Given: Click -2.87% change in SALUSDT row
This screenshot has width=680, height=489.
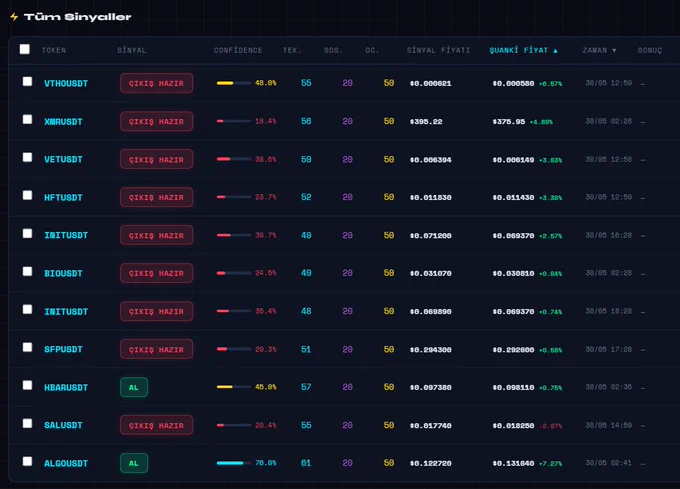Looking at the screenshot, I should (x=551, y=426).
